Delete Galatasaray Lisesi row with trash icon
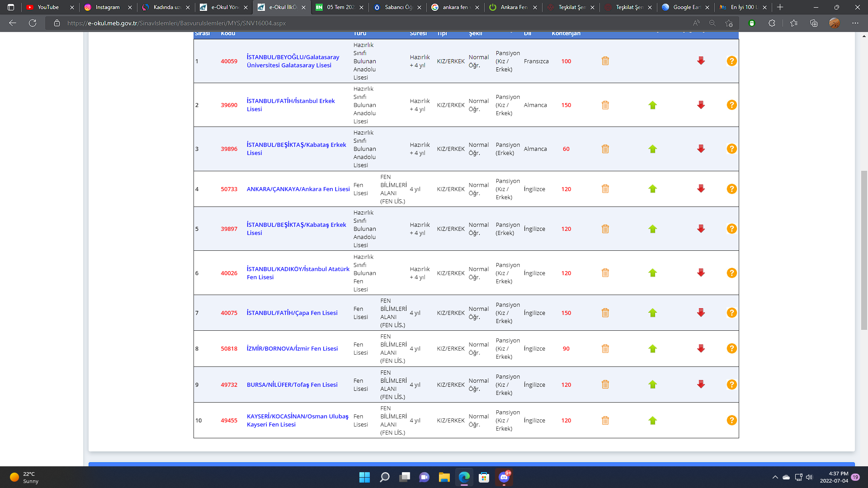This screenshot has width=868, height=488. click(x=605, y=61)
